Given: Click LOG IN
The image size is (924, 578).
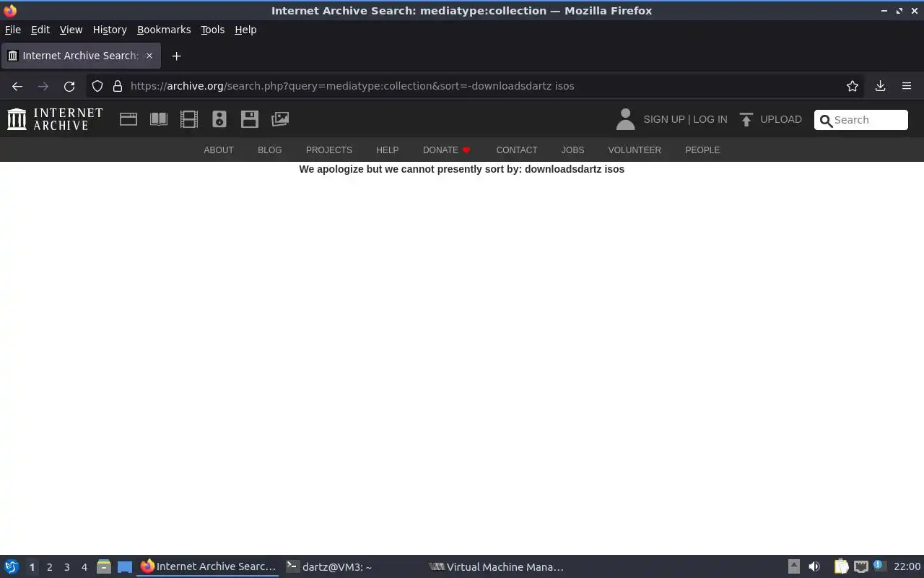Looking at the screenshot, I should click(x=710, y=119).
